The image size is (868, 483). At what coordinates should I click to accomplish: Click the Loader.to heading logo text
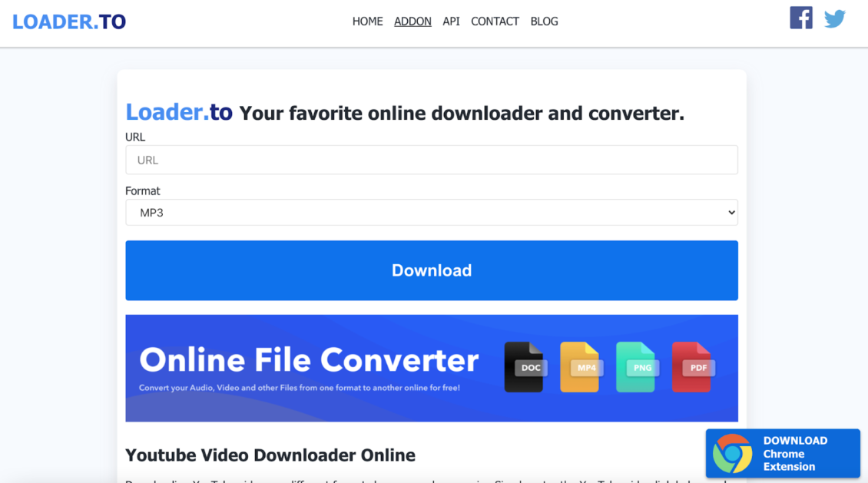(x=179, y=112)
